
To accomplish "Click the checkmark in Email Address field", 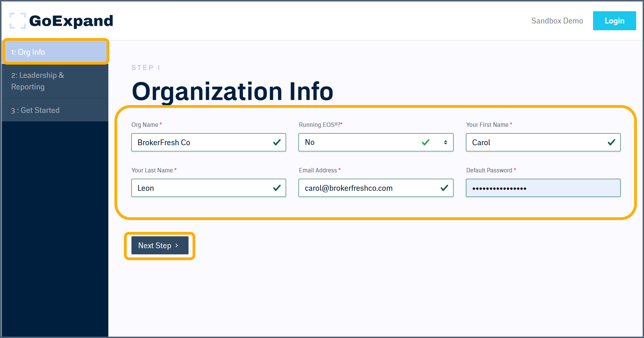I will [x=444, y=188].
